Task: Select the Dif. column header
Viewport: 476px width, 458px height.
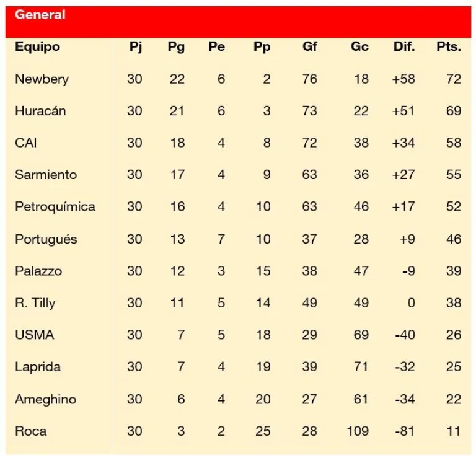Action: pos(404,46)
